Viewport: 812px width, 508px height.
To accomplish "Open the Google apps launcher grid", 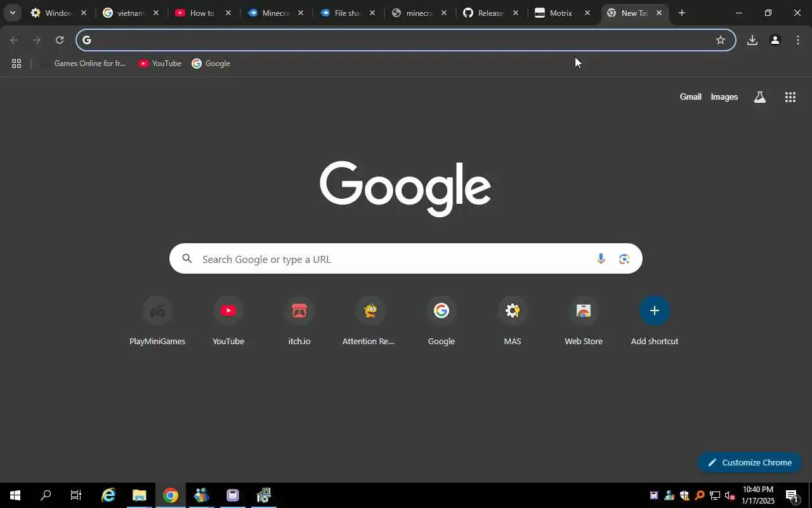I will [790, 97].
